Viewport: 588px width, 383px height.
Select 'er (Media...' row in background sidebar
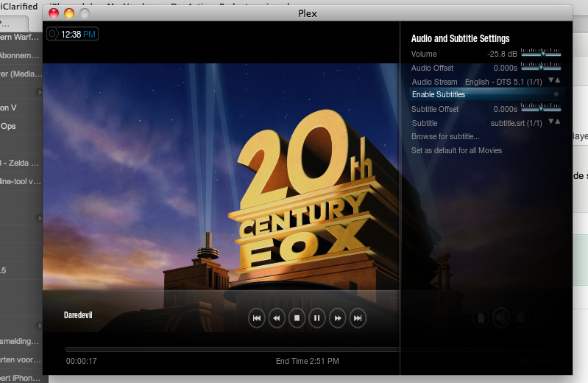click(x=21, y=74)
